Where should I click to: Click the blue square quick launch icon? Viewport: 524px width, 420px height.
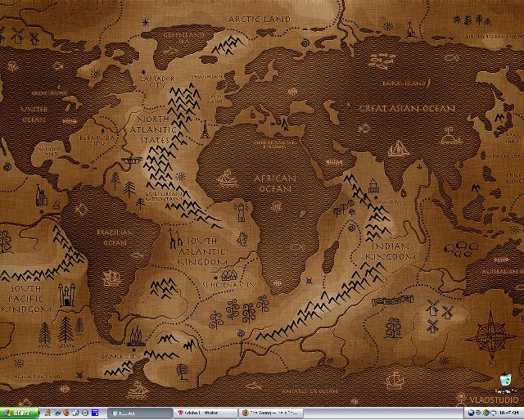(x=95, y=413)
